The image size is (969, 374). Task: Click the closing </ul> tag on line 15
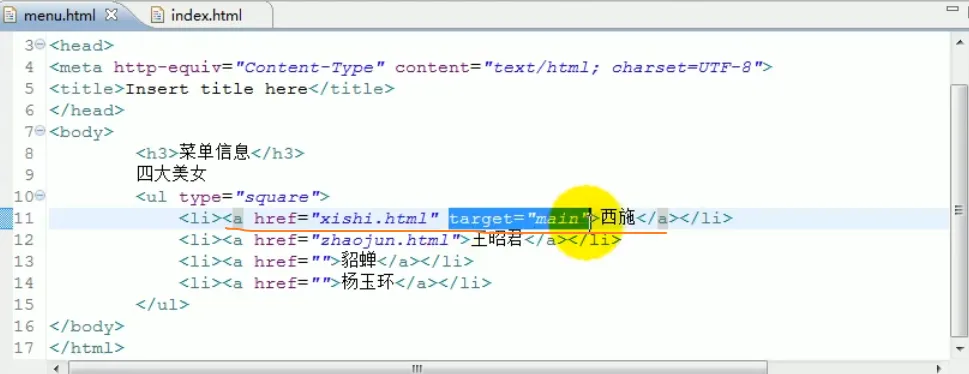click(x=163, y=305)
